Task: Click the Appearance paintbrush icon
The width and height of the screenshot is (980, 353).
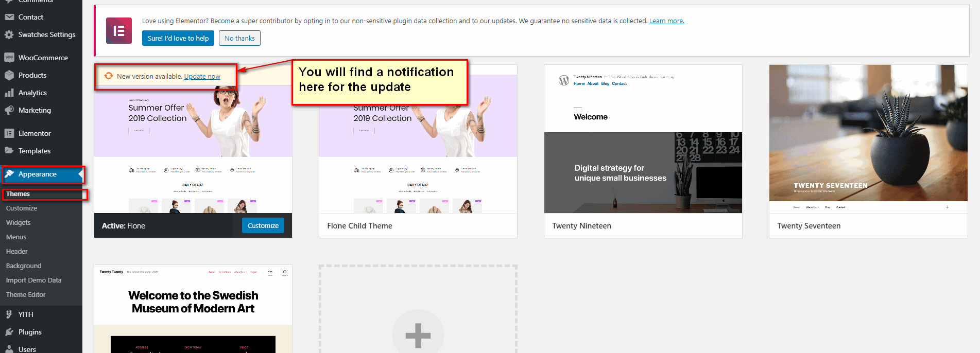Action: point(9,174)
